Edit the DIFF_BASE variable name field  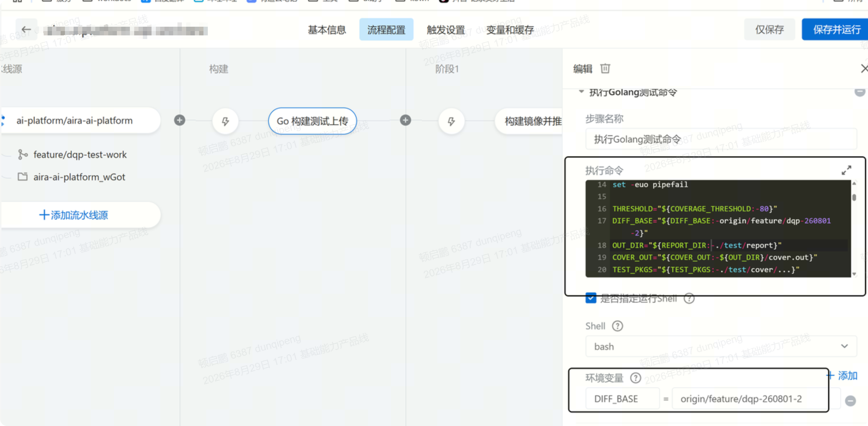[x=622, y=399]
